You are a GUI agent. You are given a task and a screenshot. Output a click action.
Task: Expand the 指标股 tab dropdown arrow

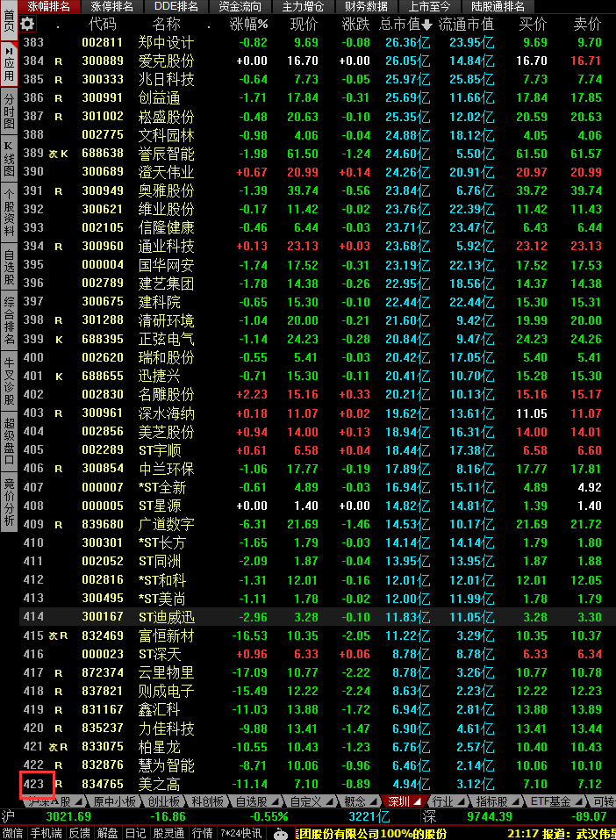(516, 801)
